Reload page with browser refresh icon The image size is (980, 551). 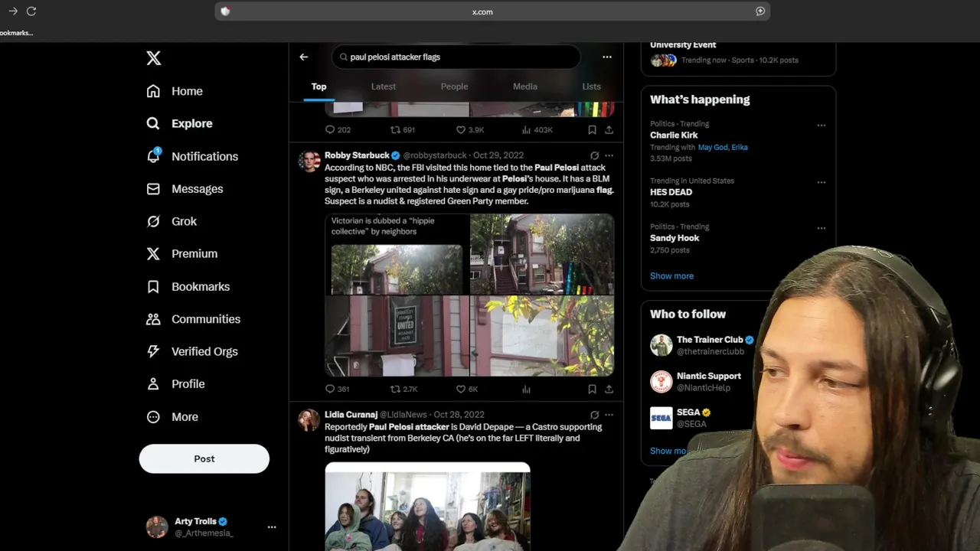(31, 11)
